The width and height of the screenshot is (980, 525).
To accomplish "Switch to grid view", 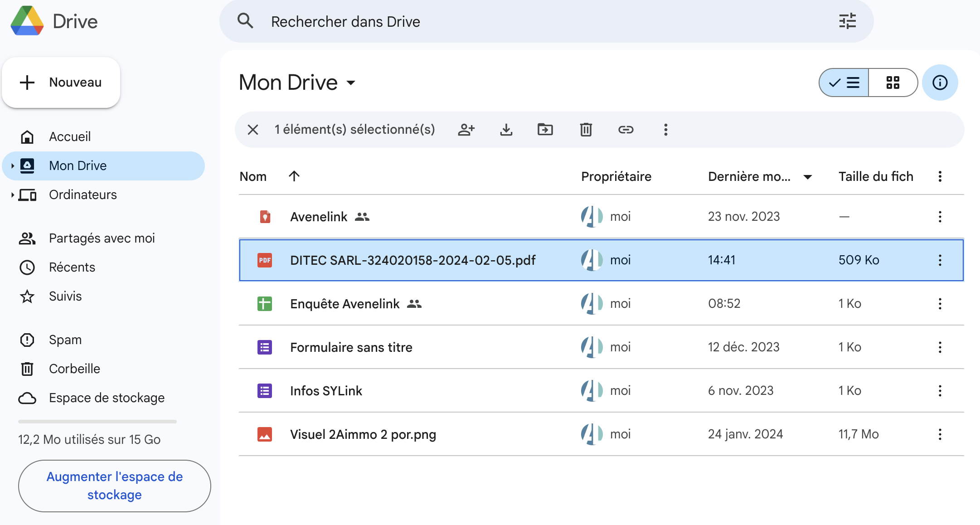I will pyautogui.click(x=893, y=83).
